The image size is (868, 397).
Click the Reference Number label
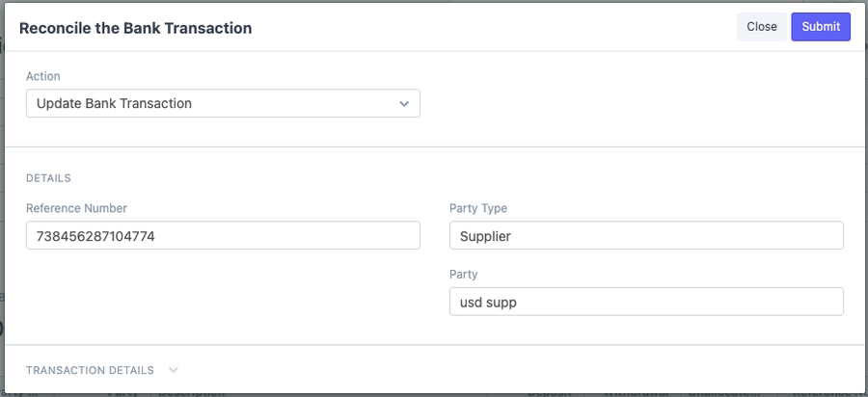coord(76,208)
